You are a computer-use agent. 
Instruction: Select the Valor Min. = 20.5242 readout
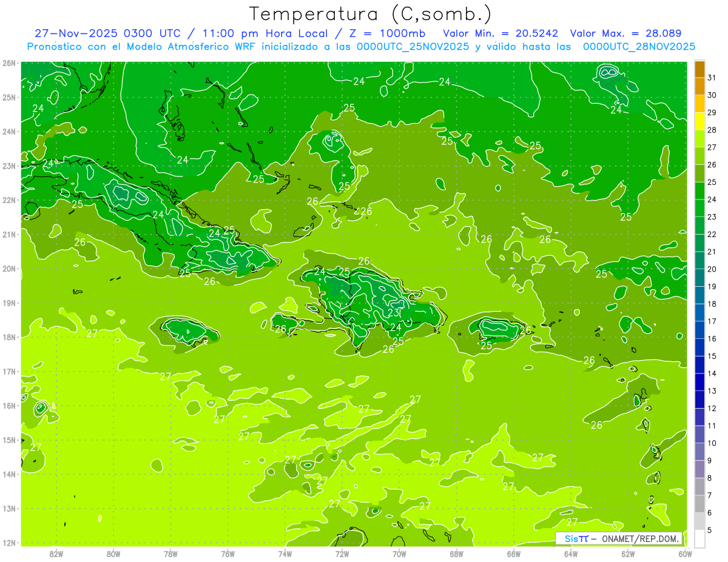pos(500,33)
